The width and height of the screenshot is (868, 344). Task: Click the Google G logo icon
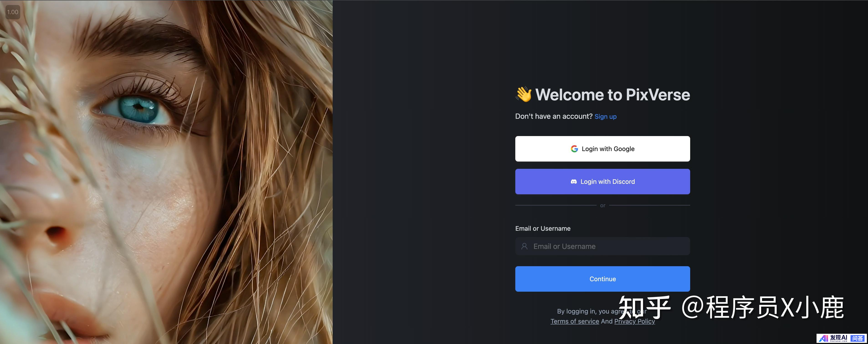click(574, 149)
